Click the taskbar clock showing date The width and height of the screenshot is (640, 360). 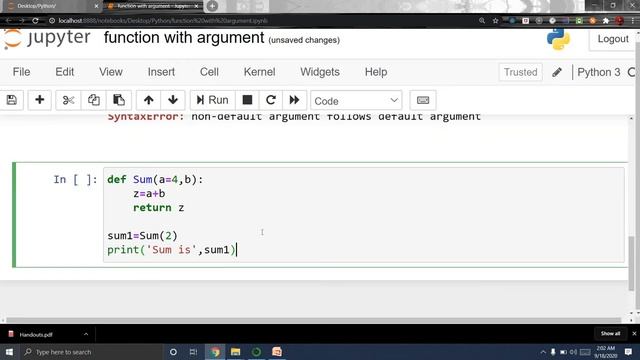pyautogui.click(x=605, y=352)
